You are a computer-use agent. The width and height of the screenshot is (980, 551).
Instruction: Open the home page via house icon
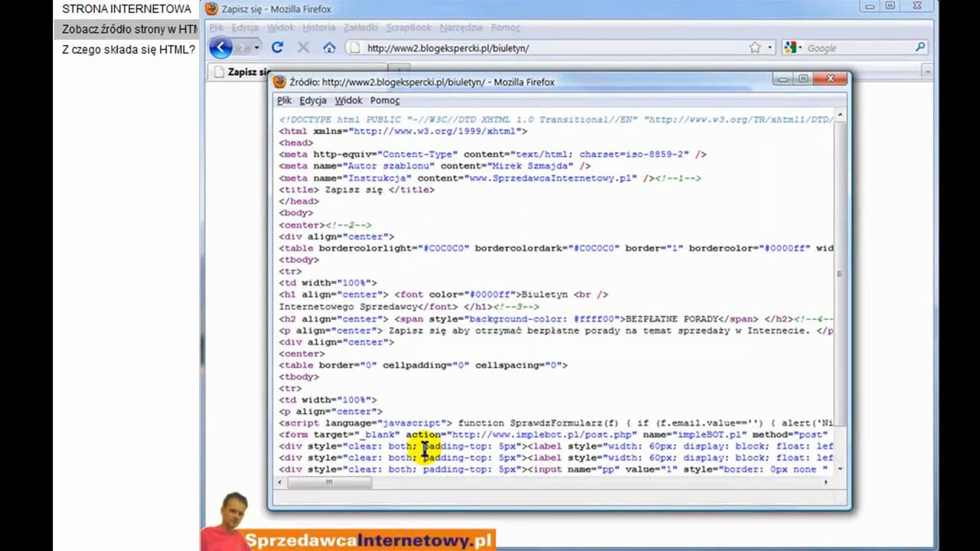[x=329, y=47]
